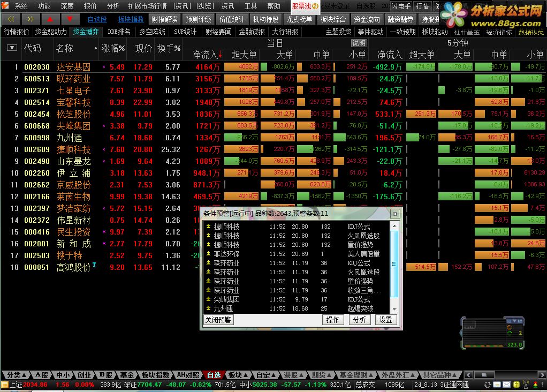The width and height of the screenshot is (547, 392).
Task: Select 多空阵线 sub-tab
Action: click(152, 32)
